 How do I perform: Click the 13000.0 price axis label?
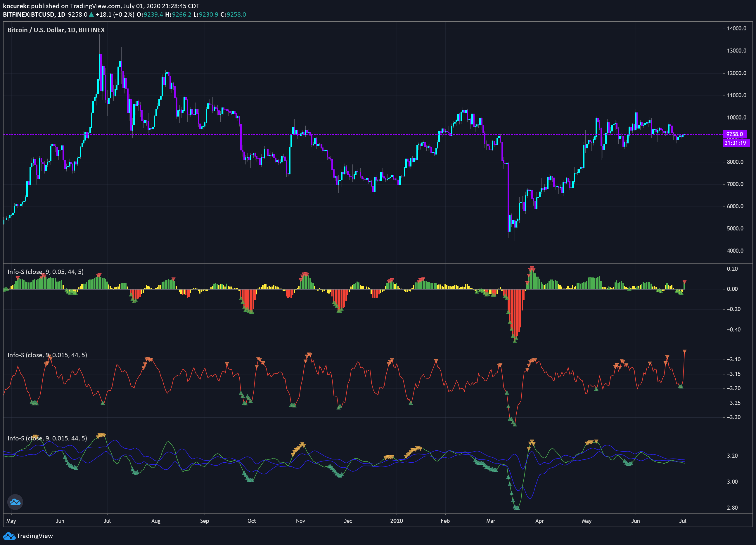[737, 51]
